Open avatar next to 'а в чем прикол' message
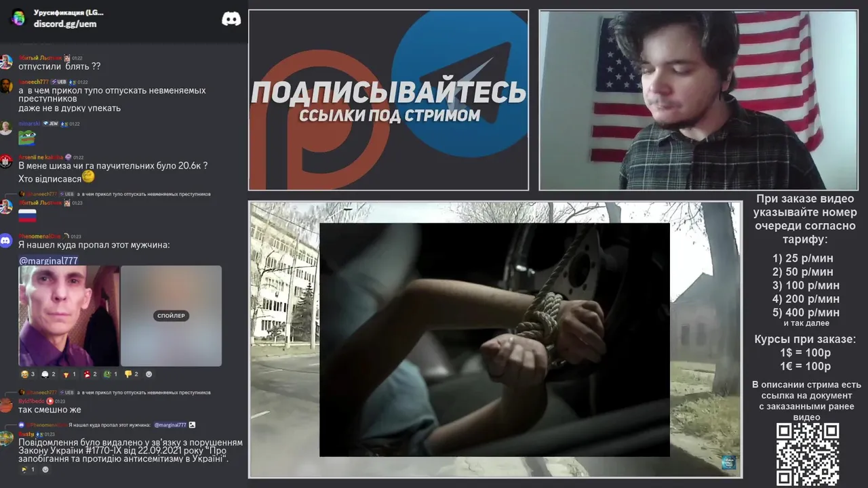This screenshot has width=868, height=488. point(6,86)
